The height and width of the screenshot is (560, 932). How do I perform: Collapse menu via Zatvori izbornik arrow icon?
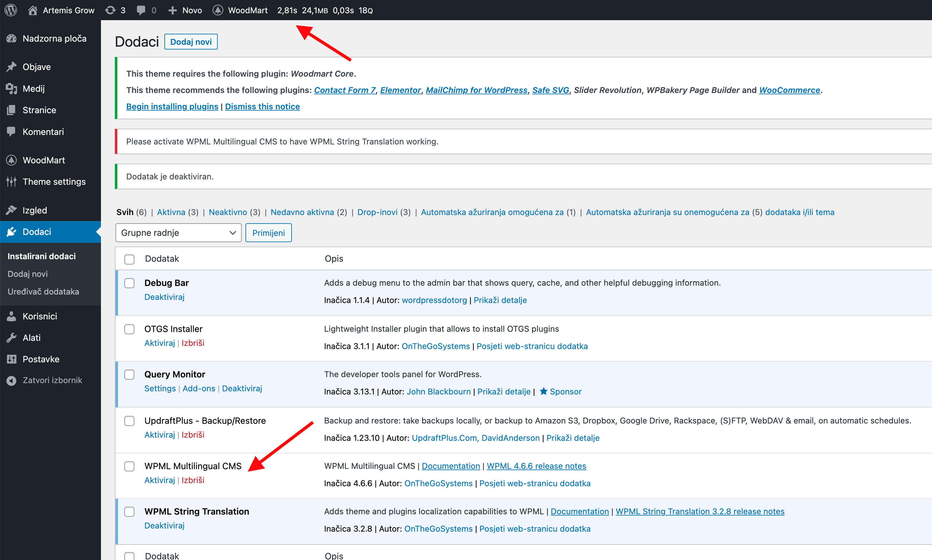pos(12,380)
